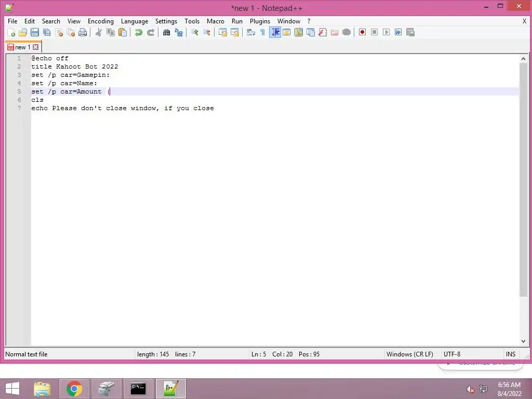Open the File menu

pos(12,21)
